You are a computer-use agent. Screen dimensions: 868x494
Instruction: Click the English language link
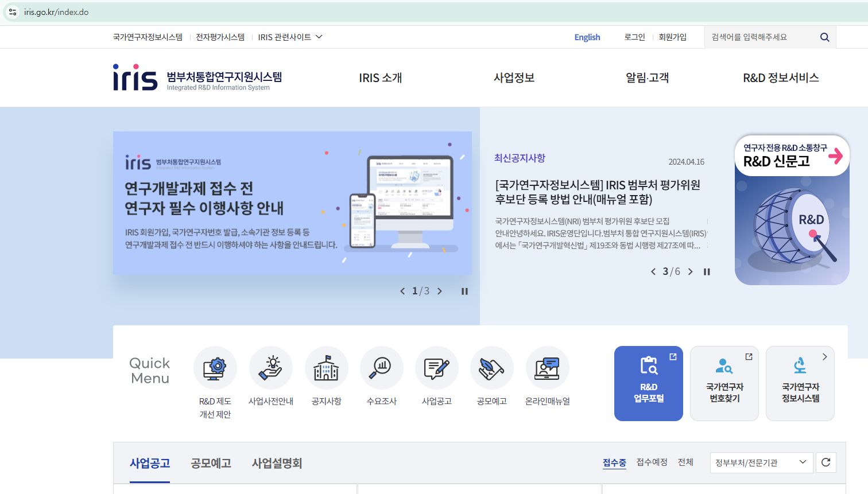coord(587,37)
